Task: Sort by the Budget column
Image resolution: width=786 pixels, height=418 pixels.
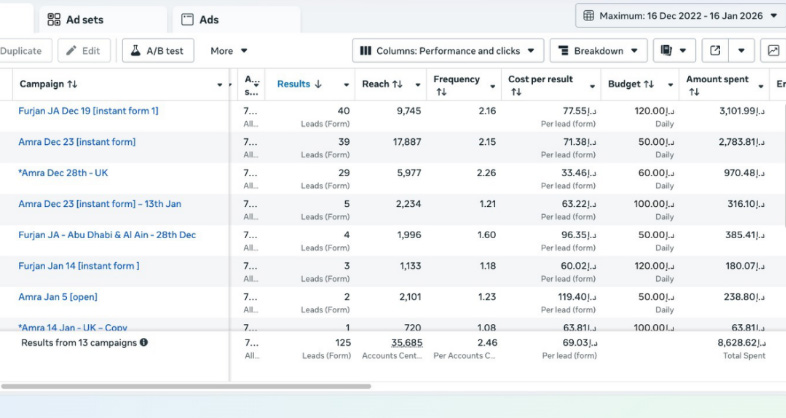Action: [631, 84]
